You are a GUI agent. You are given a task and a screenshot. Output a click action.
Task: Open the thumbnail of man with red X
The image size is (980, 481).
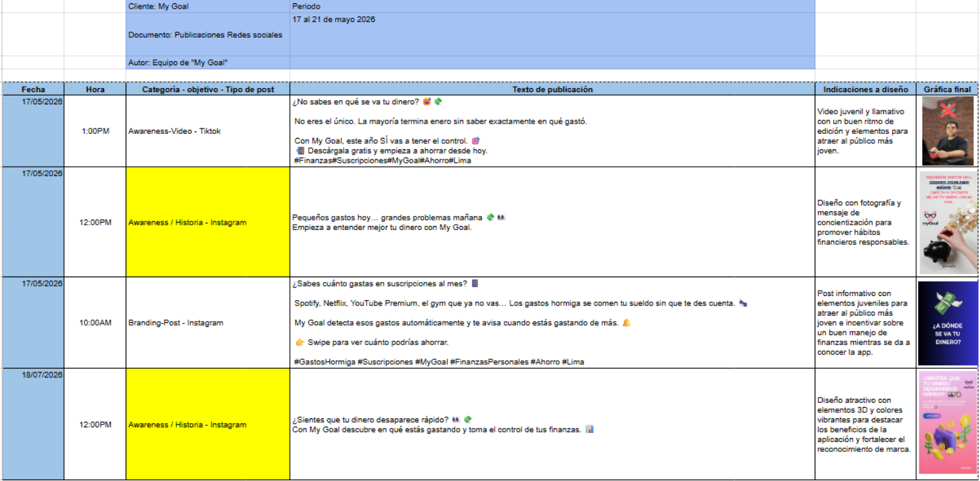pyautogui.click(x=948, y=131)
